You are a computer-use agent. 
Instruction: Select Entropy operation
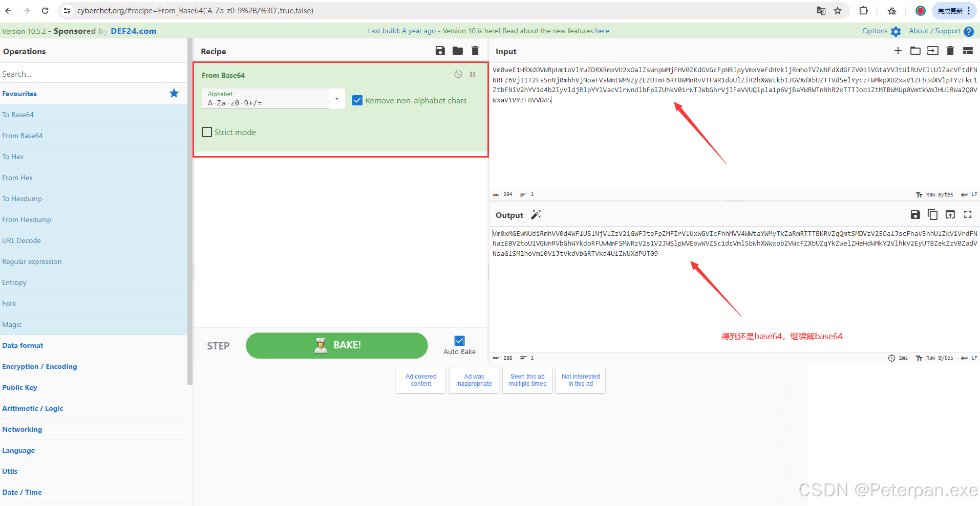pyautogui.click(x=93, y=282)
